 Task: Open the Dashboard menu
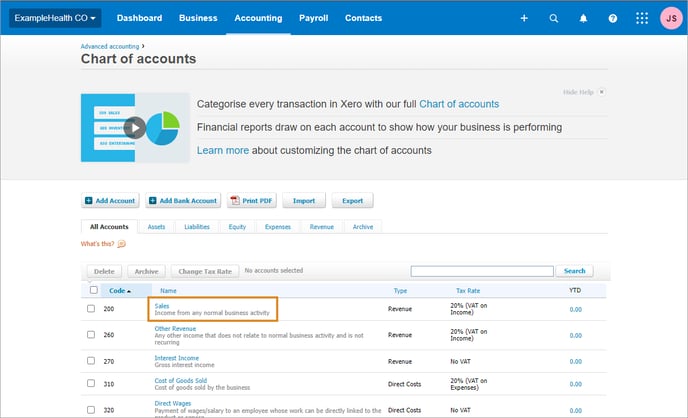tap(139, 18)
